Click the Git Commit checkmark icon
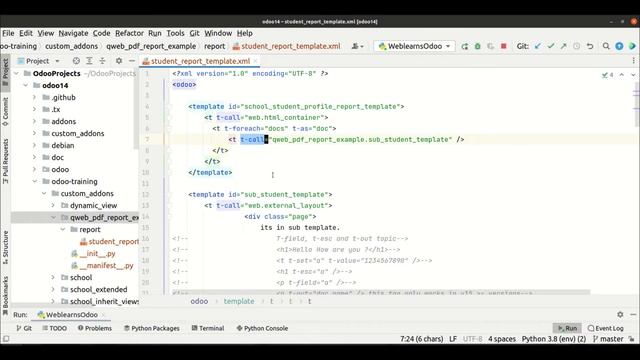The height and width of the screenshot is (360, 640). [x=551, y=47]
